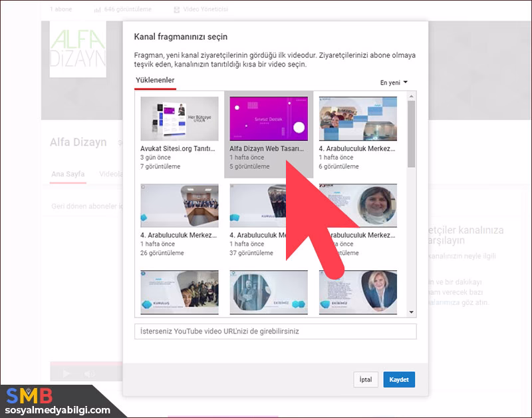Click the scroll-down arrow of video list
Image resolution: width=532 pixels, height=418 pixels.
[412, 312]
